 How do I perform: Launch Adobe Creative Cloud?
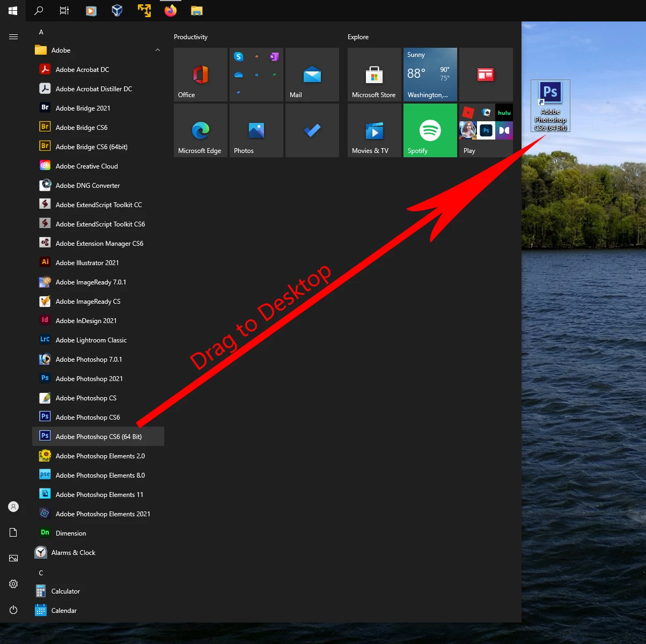click(98, 166)
